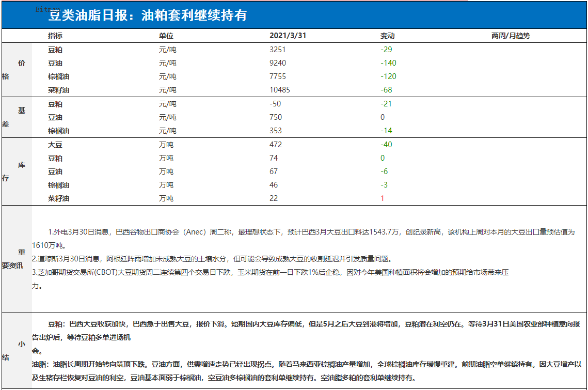This screenshot has height=390, width=588.
Task: Select the 9240 soybean oil price value
Action: pyautogui.click(x=278, y=63)
